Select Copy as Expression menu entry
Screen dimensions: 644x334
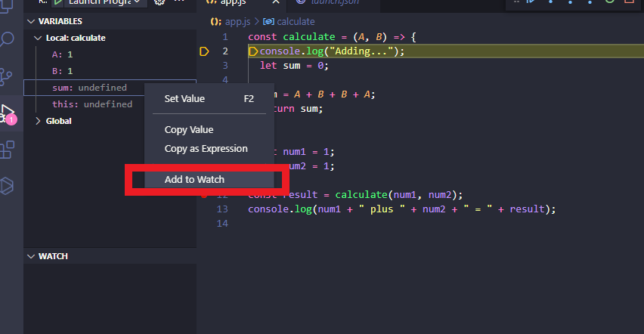(206, 149)
